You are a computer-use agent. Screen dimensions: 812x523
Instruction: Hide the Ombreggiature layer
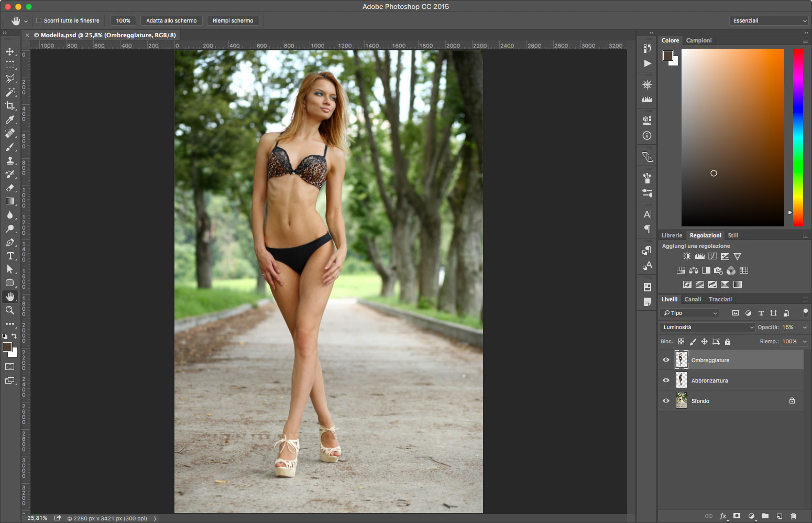[666, 360]
